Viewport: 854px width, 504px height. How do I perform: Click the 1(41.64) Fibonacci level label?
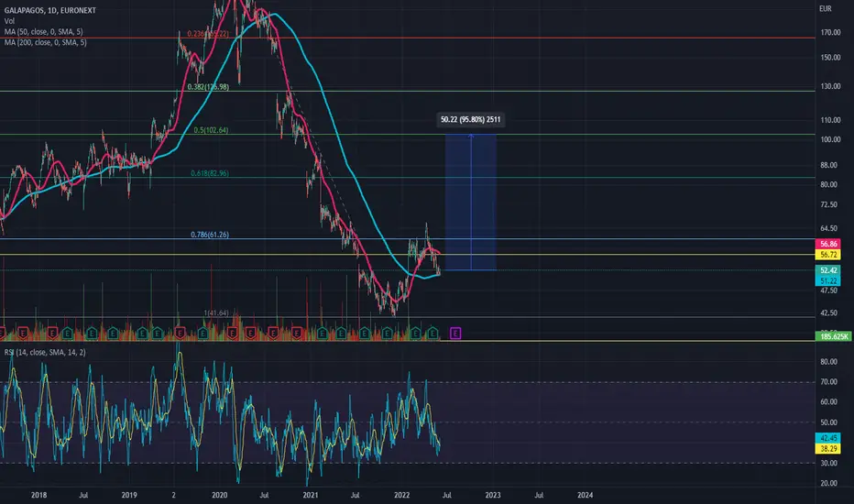(x=216, y=312)
